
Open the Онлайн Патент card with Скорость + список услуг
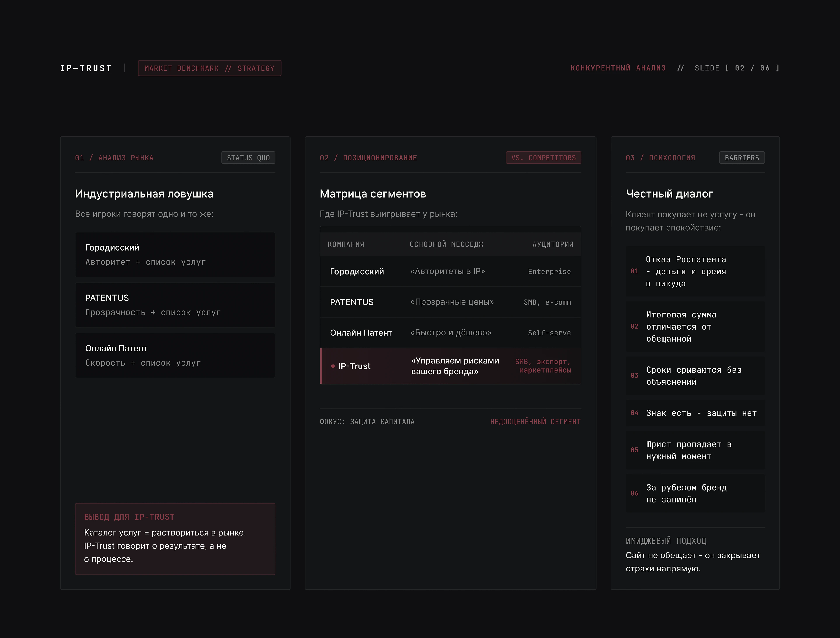click(x=175, y=356)
